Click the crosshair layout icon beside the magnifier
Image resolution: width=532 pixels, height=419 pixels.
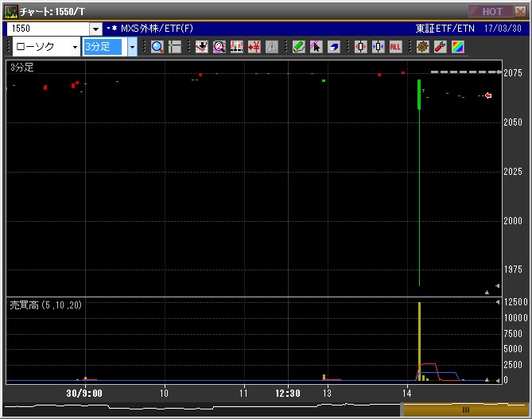coord(175,47)
